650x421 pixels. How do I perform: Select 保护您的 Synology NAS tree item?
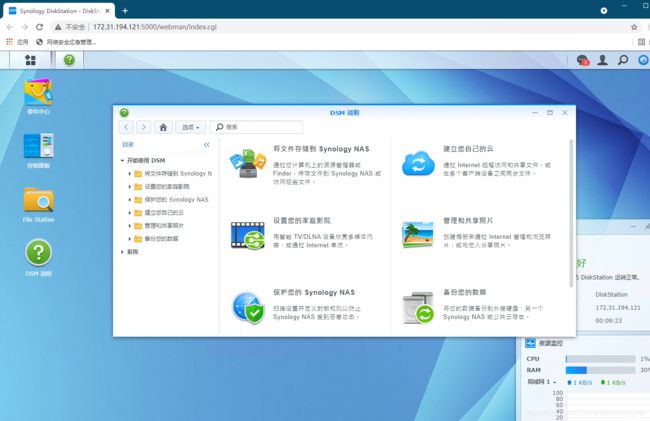pos(176,200)
